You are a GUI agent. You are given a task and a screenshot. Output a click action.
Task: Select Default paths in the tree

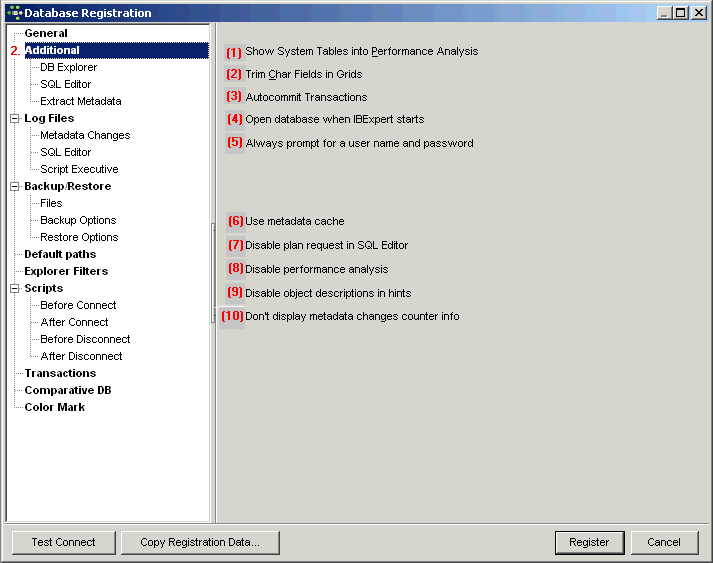(60, 254)
